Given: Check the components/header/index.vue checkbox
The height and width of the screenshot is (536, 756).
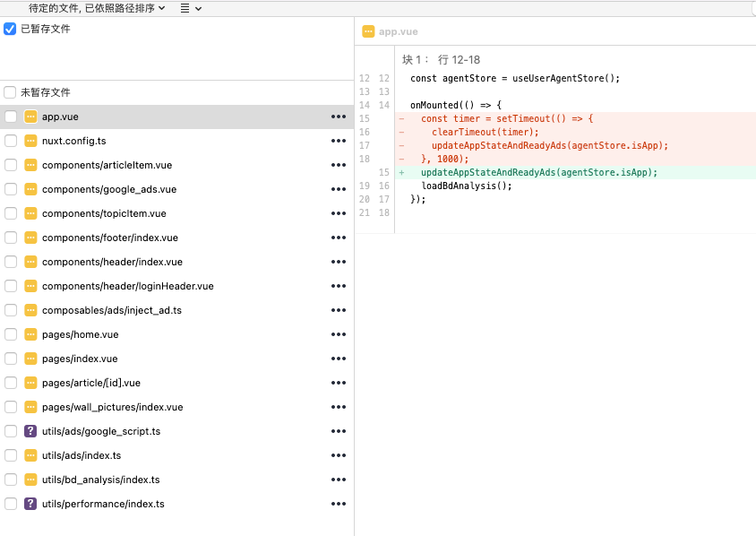Looking at the screenshot, I should 11,262.
